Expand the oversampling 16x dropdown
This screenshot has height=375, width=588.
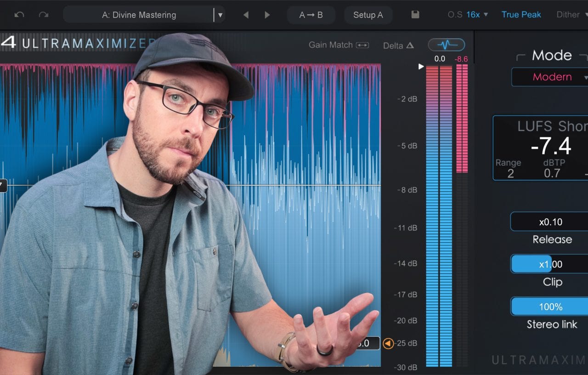tap(477, 15)
